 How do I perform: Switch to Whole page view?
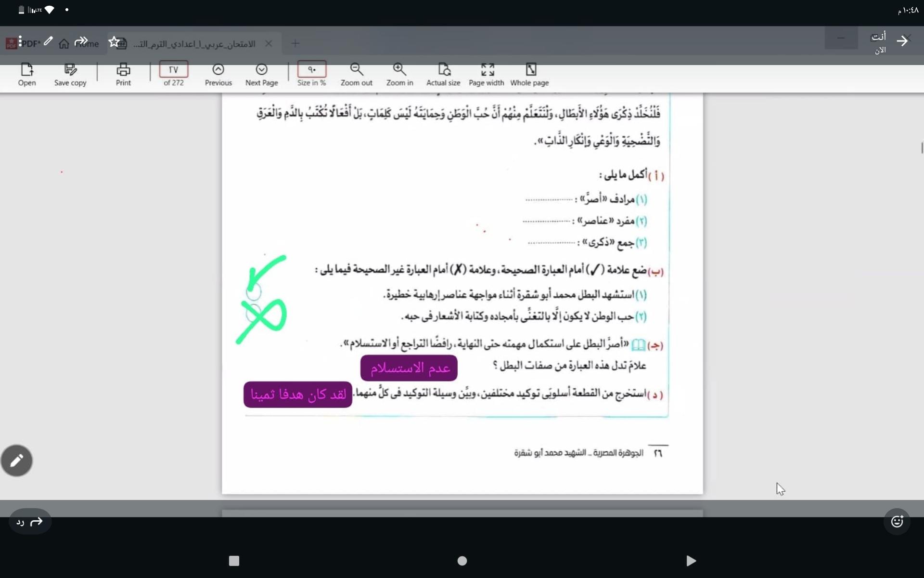[530, 70]
